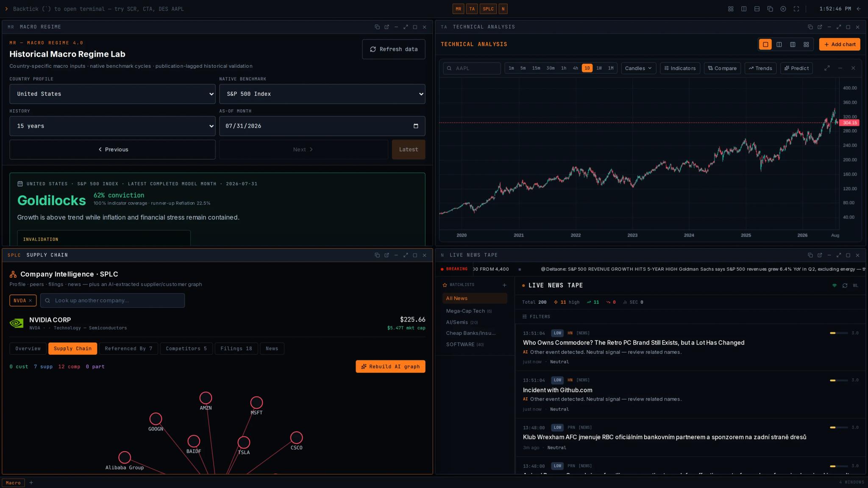Switch chart layout to four-grid
Screen dimensions: 868x488
click(x=806, y=44)
